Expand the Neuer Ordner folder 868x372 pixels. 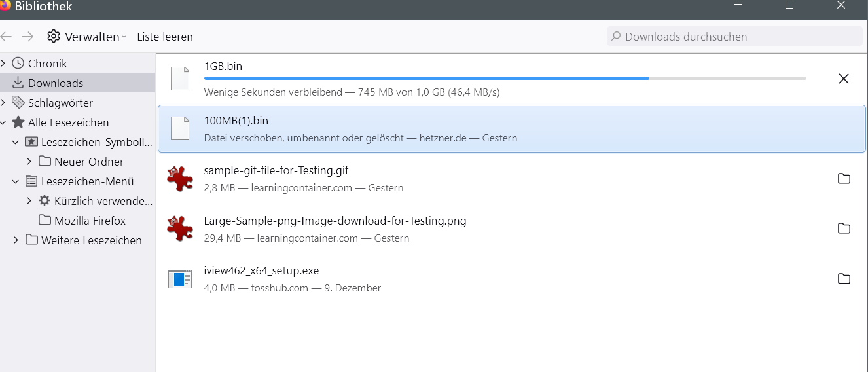click(x=29, y=162)
